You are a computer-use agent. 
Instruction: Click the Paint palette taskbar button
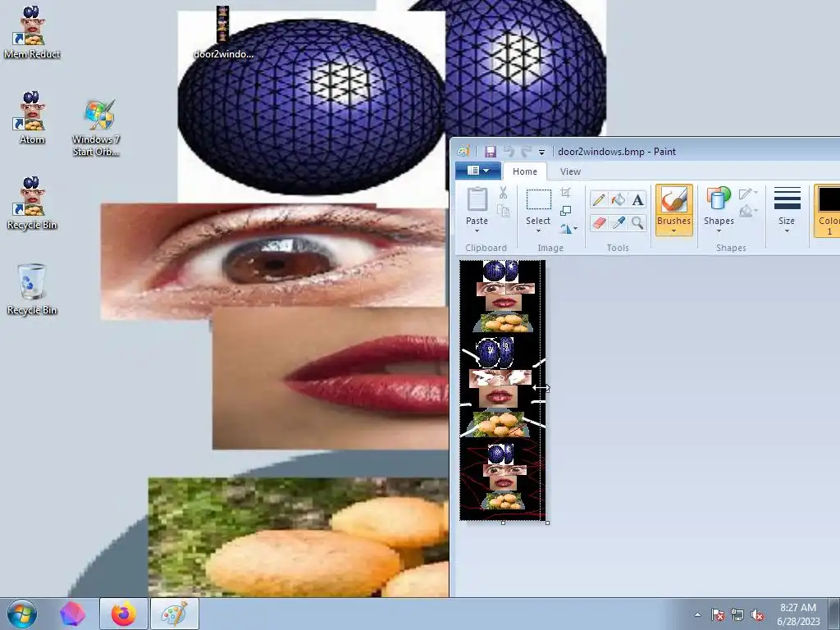pyautogui.click(x=175, y=614)
